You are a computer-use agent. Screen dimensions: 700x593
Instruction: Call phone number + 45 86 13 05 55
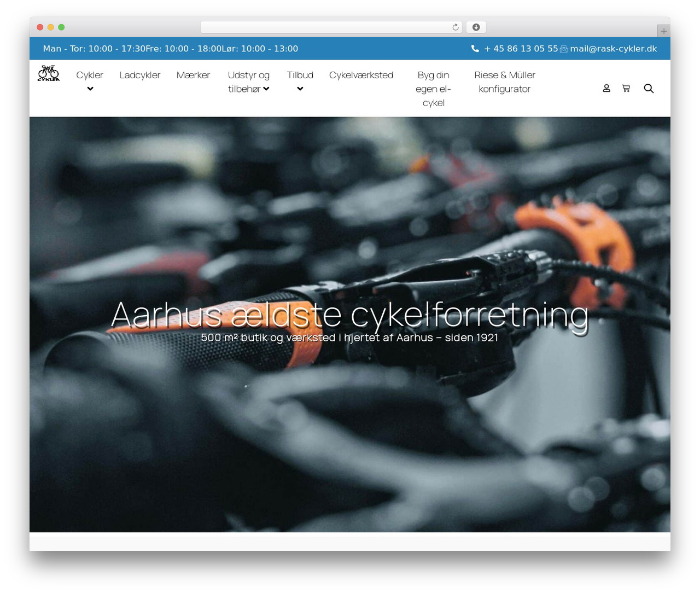(521, 49)
